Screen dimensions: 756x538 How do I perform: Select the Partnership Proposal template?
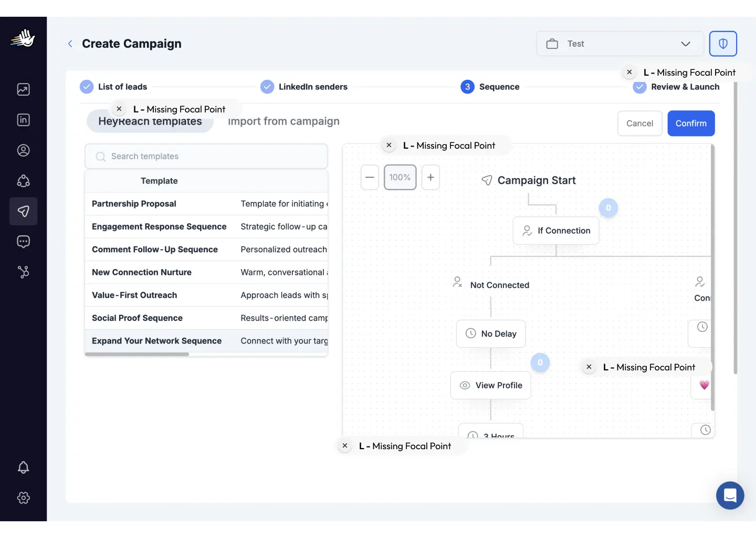[x=134, y=204]
